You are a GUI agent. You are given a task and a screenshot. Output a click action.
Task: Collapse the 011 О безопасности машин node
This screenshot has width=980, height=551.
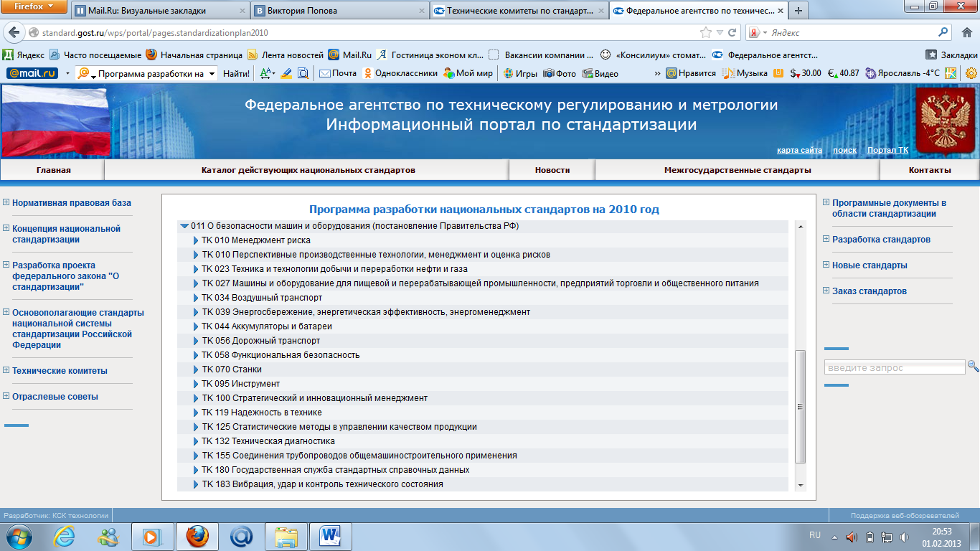tap(184, 226)
